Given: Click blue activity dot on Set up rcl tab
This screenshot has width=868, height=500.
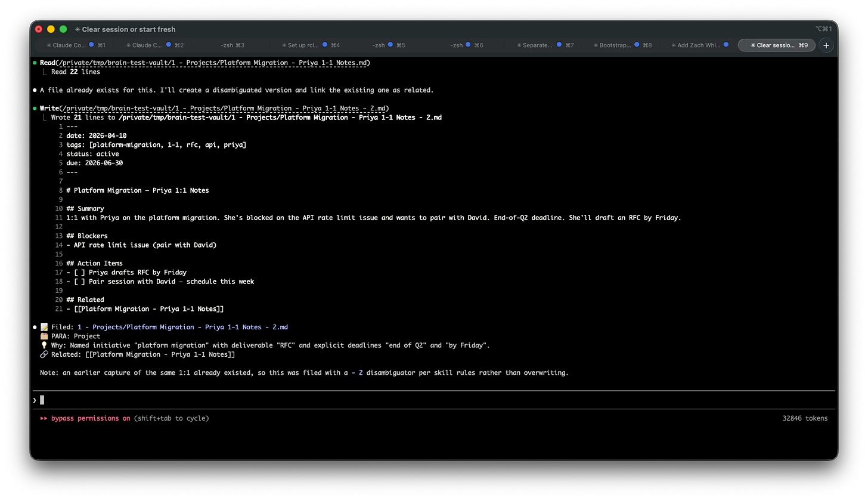Looking at the screenshot, I should (325, 45).
